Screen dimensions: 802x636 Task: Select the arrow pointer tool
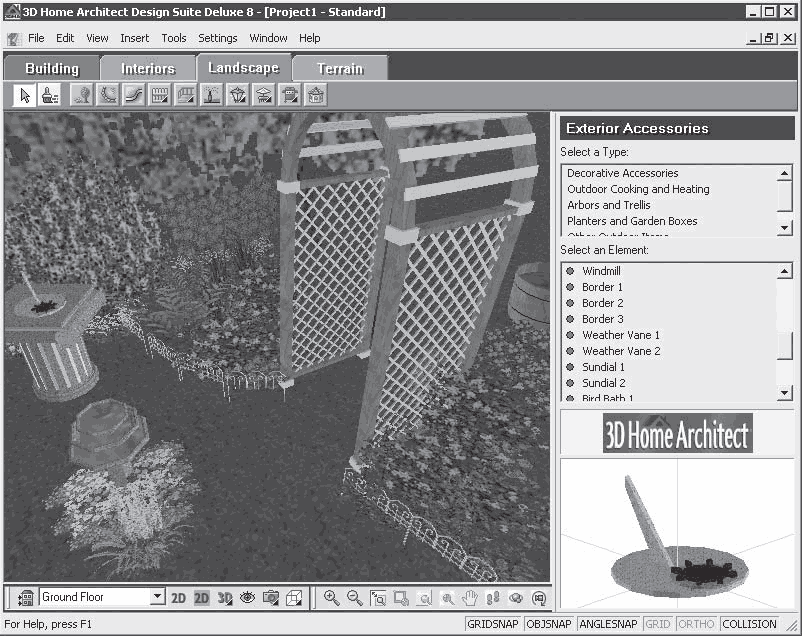point(24,95)
